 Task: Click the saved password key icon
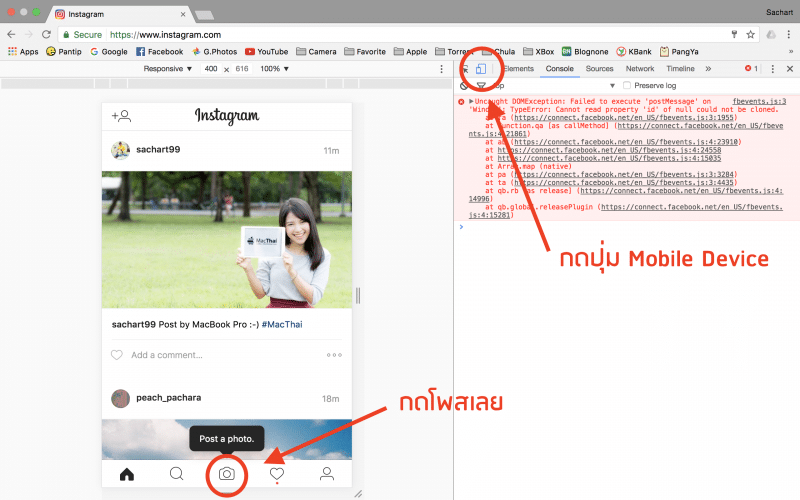click(x=734, y=34)
